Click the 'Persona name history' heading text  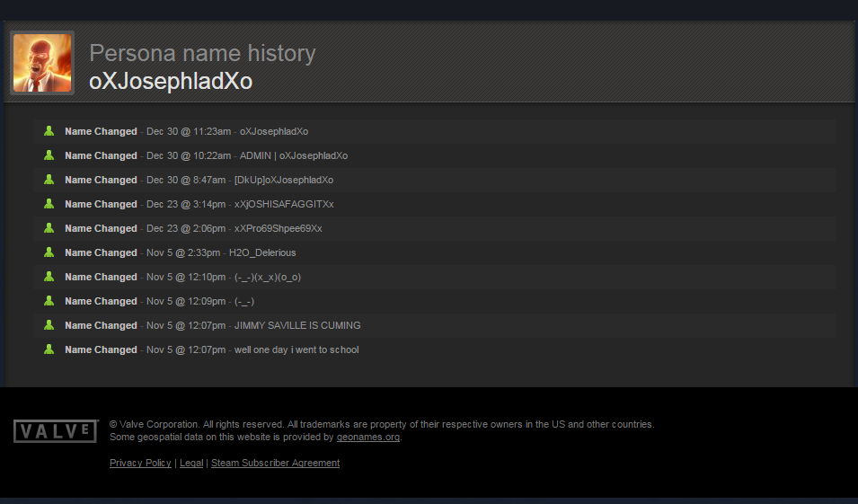click(202, 53)
